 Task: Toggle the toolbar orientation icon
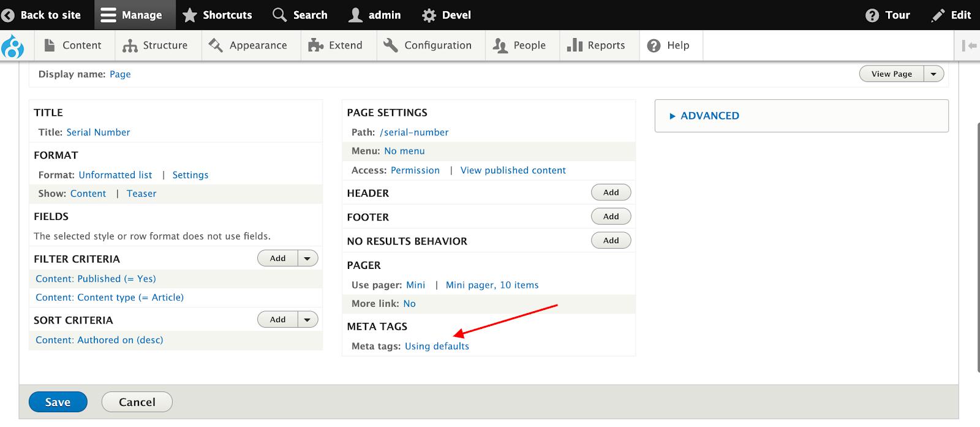click(969, 45)
